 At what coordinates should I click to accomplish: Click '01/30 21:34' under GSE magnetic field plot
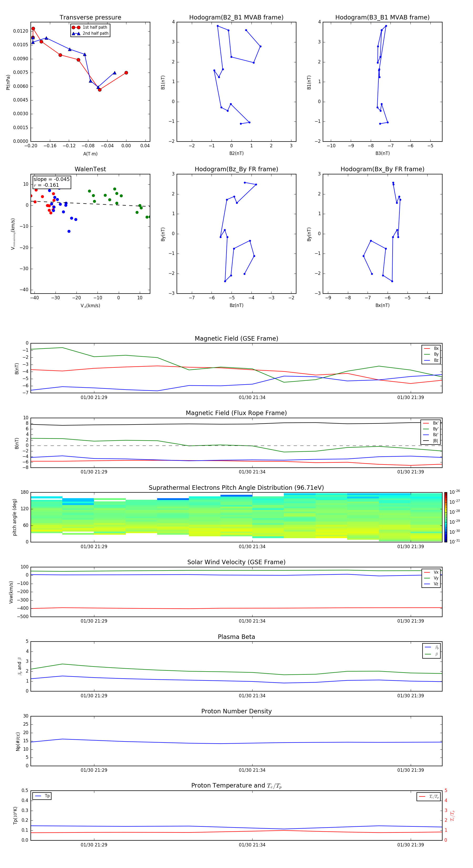tap(252, 397)
